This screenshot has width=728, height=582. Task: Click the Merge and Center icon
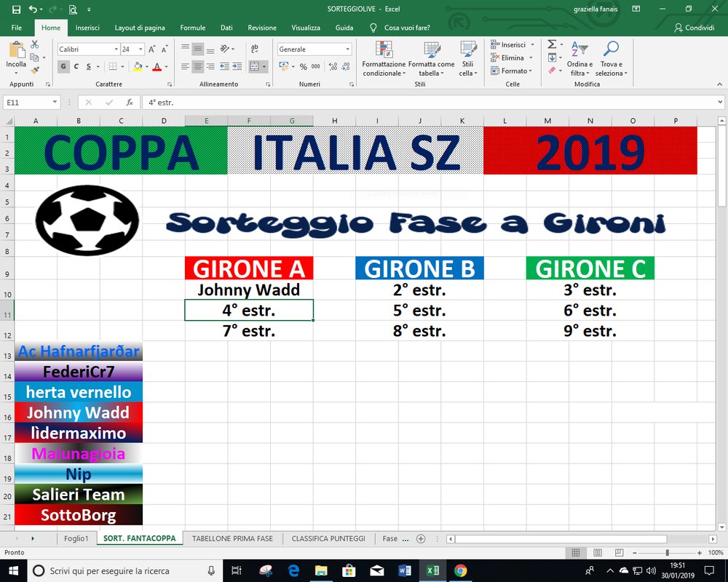[255, 67]
